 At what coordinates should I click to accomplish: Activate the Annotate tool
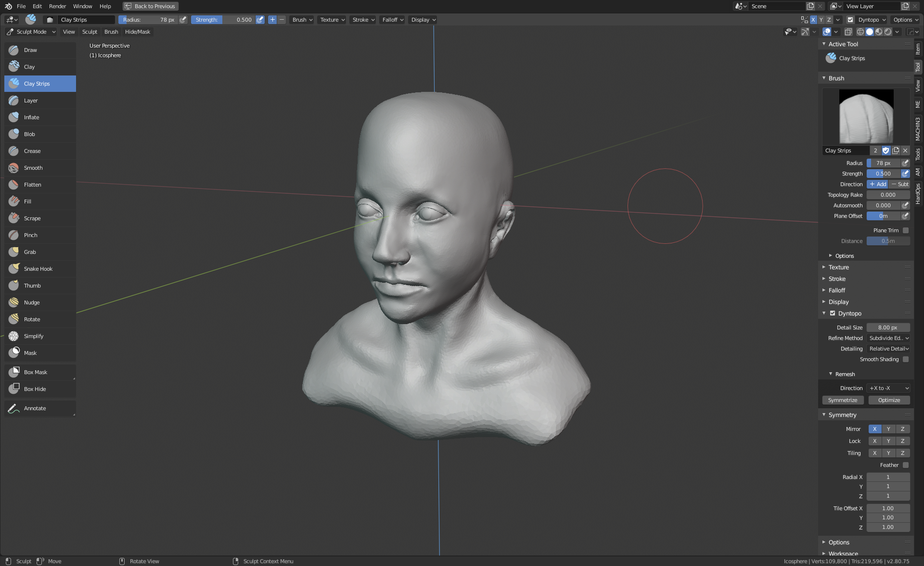pyautogui.click(x=35, y=408)
